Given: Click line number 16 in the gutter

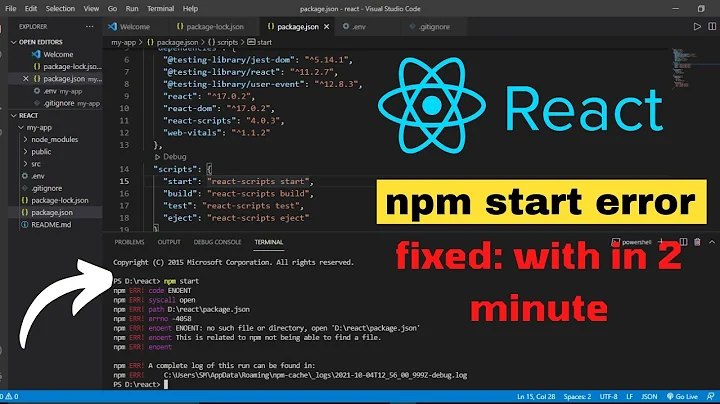Looking at the screenshot, I should point(124,193).
